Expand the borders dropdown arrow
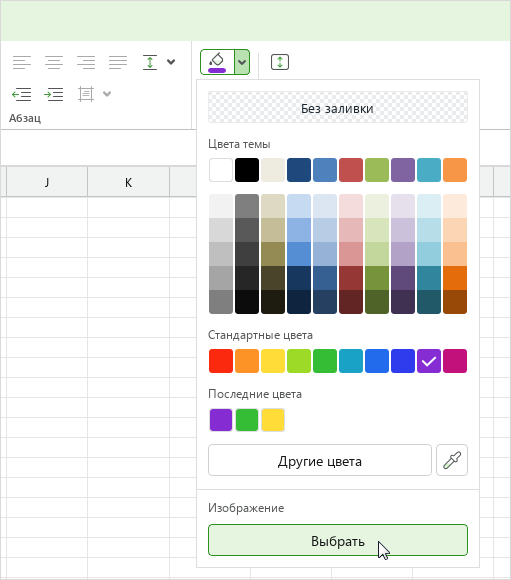 (x=107, y=94)
